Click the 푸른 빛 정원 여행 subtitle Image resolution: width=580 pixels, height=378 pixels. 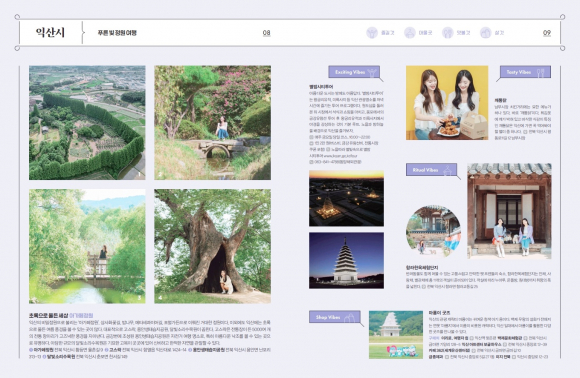coord(117,33)
